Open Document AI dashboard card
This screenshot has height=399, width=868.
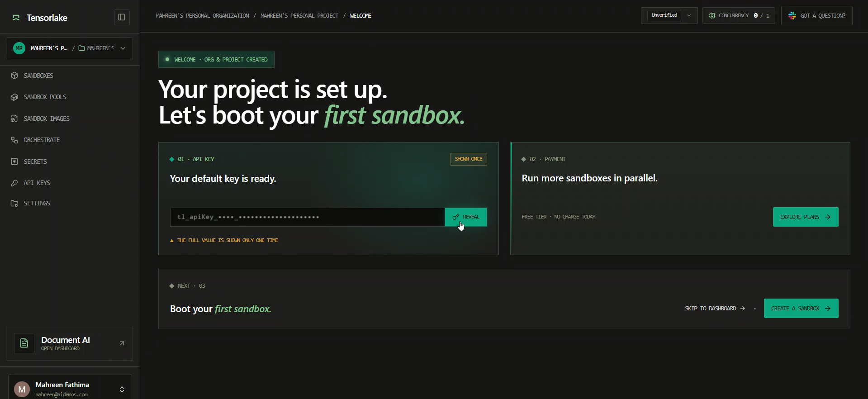pyautogui.click(x=70, y=343)
